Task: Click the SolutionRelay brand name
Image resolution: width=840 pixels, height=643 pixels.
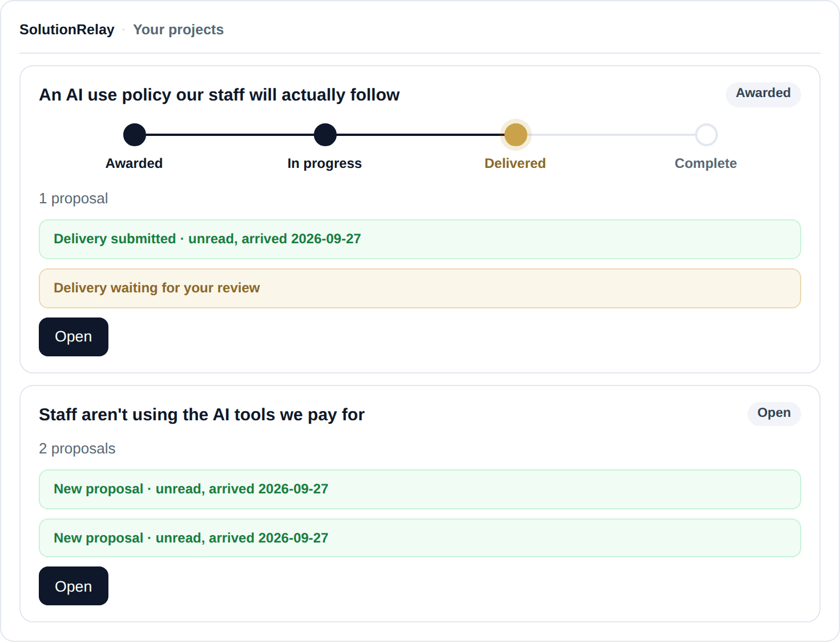Action: click(x=67, y=30)
